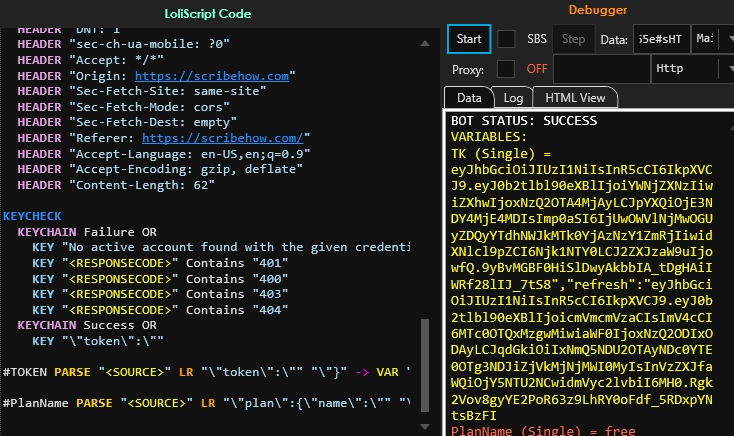This screenshot has width=734, height=436.
Task: Click the KEY Contains "400" line
Action: click(x=160, y=279)
